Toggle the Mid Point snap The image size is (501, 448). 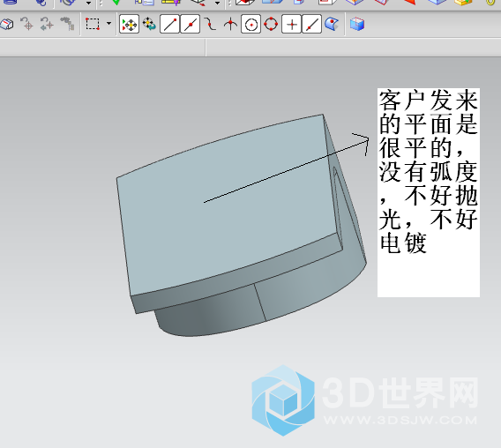[191, 24]
